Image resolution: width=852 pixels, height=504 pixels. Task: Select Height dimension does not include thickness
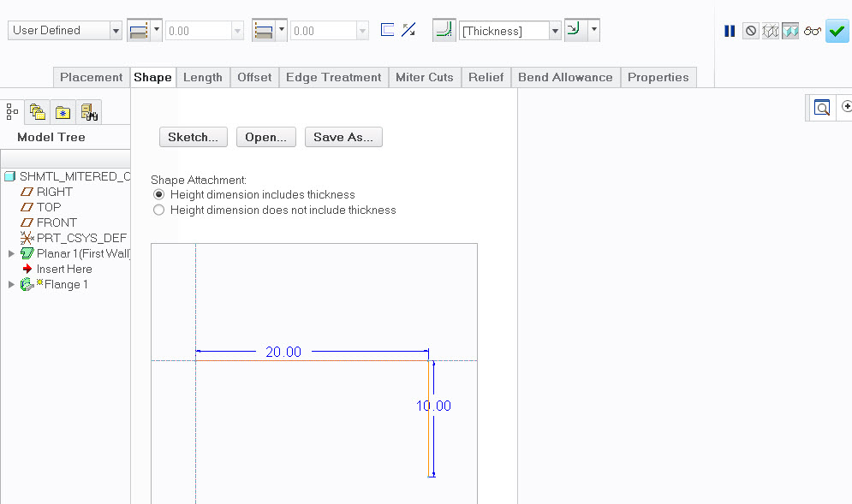[158, 210]
